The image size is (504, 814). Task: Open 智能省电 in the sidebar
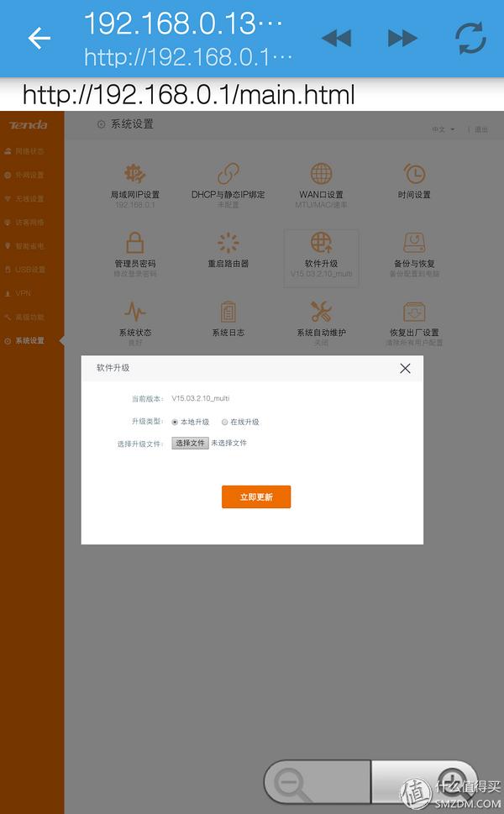click(24, 246)
